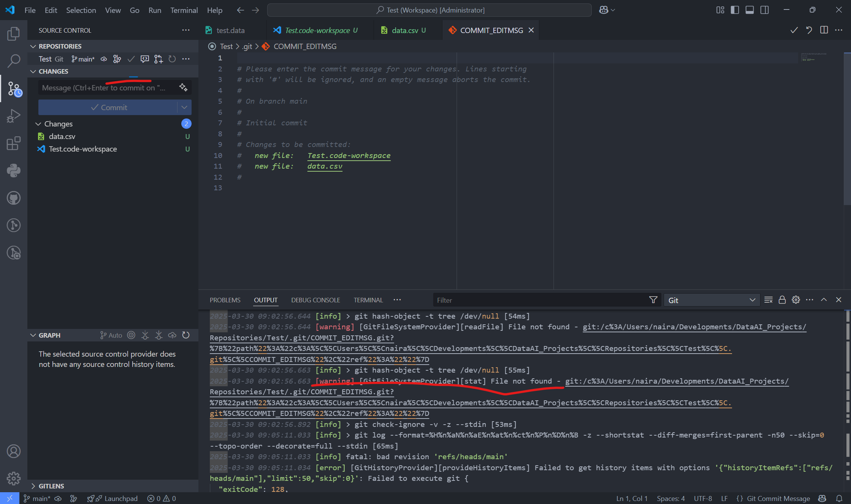851x504 pixels.
Task: Open the Terminal menu
Action: click(x=184, y=10)
